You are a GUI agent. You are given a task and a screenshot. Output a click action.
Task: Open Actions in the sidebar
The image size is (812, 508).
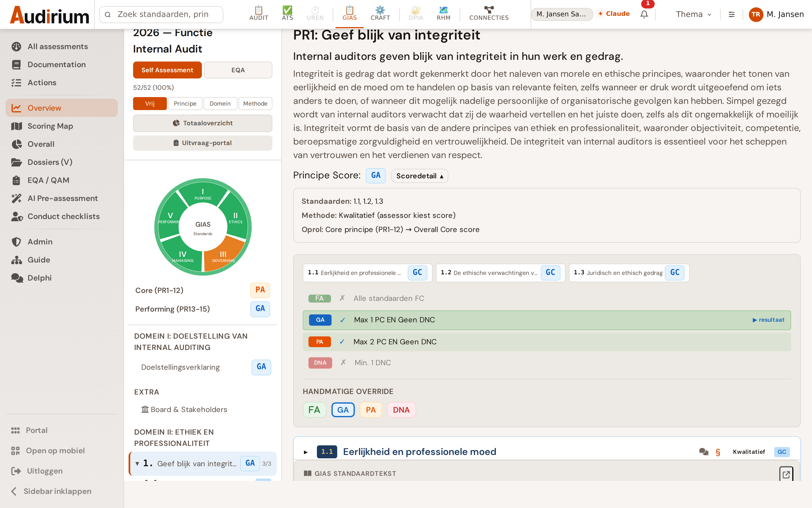coord(62,83)
